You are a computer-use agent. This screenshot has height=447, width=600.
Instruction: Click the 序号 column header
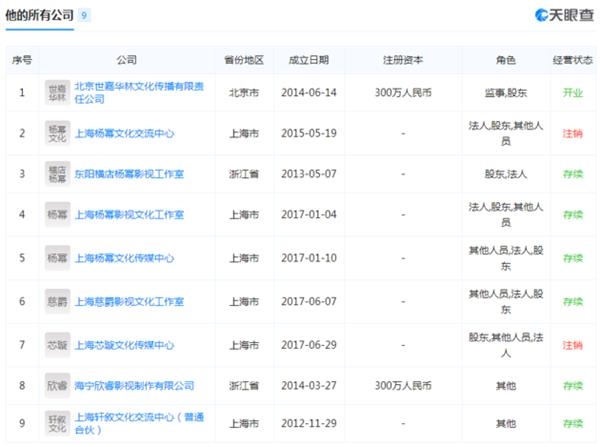pos(22,60)
